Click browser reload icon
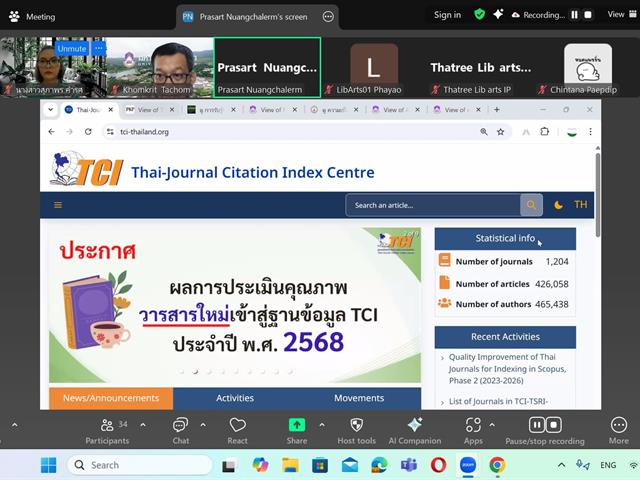The image size is (640, 480). (88, 131)
